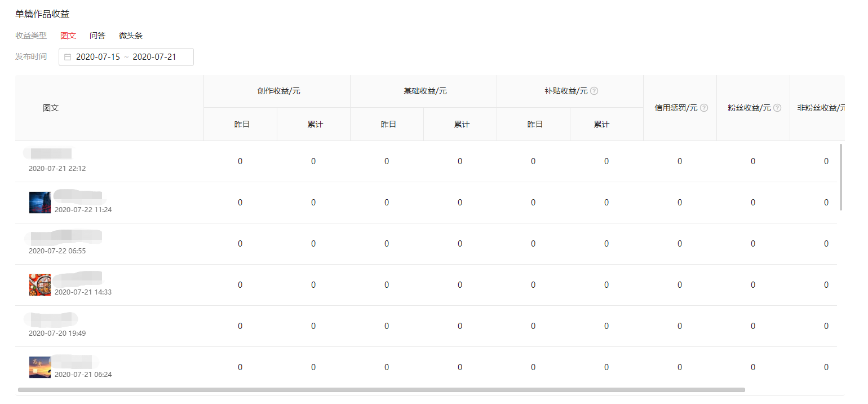
Task: Click the end date 2020-07-21
Action: [163, 57]
